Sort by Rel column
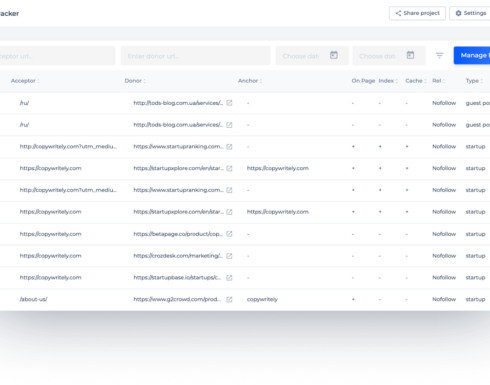 [438, 81]
